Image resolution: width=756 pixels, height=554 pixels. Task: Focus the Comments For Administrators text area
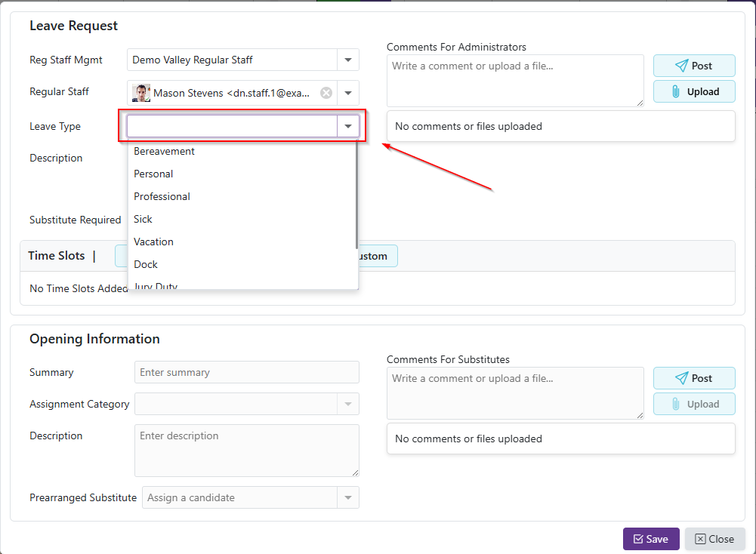pyautogui.click(x=515, y=80)
